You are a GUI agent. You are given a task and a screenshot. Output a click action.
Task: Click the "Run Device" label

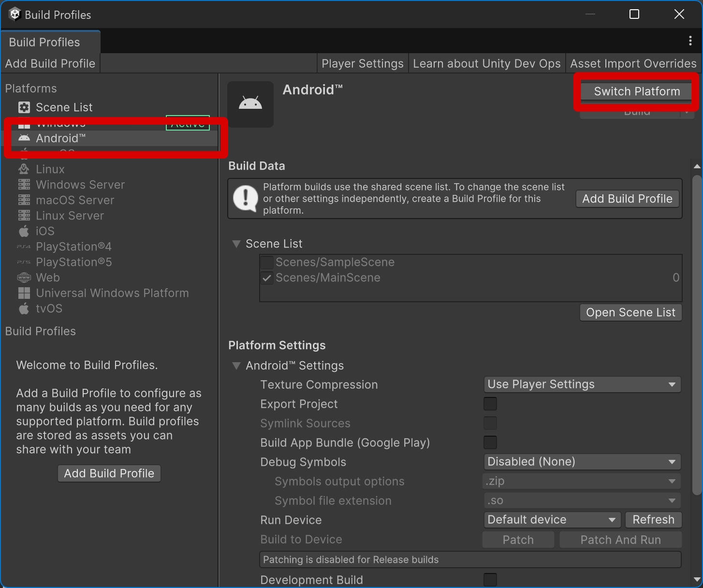(x=291, y=520)
